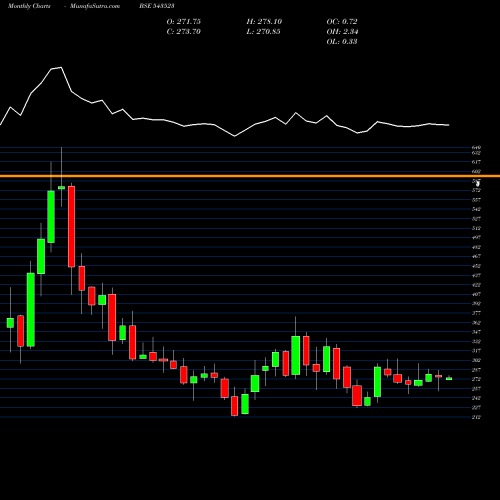This screenshot has width=500, height=500.
Task: Click the 632 price axis label
Action: point(476,153)
